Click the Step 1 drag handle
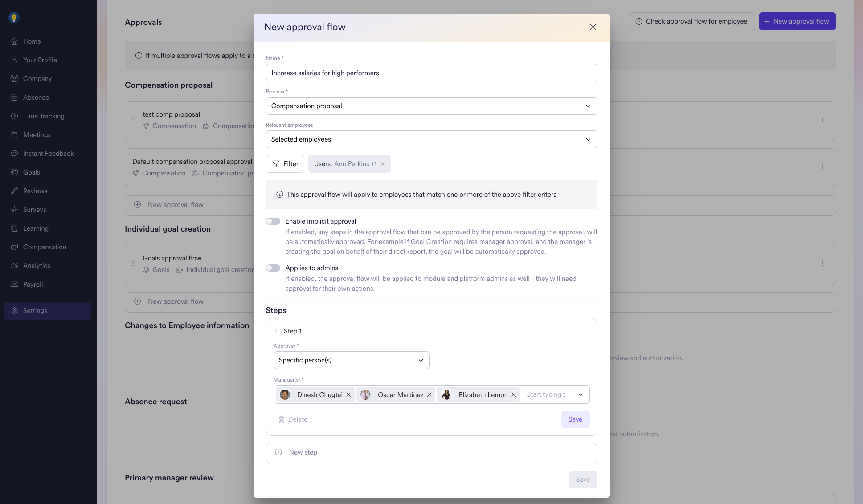This screenshot has height=504, width=863. pos(275,331)
